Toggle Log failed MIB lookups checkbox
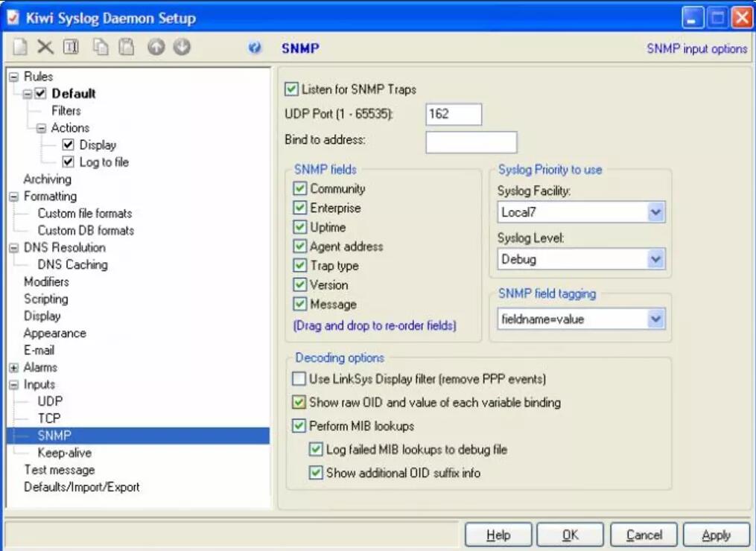The height and width of the screenshot is (551, 756). (316, 449)
